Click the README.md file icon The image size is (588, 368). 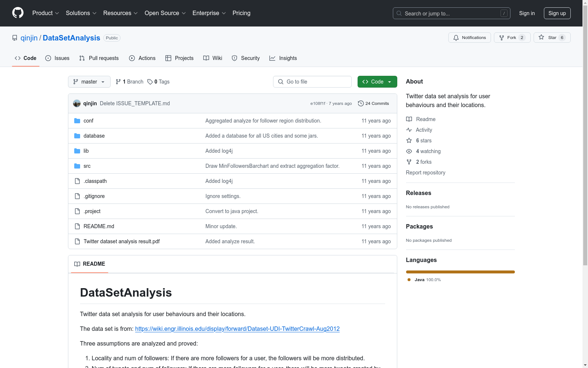click(77, 226)
